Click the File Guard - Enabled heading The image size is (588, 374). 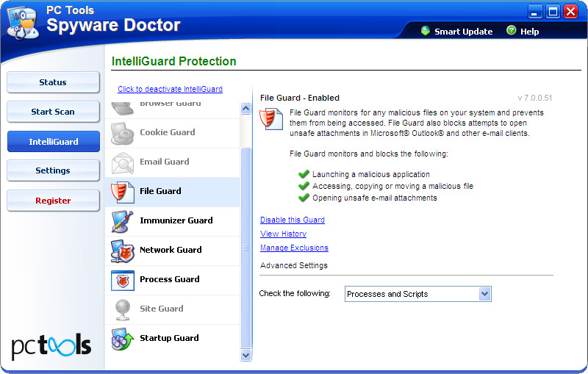pyautogui.click(x=300, y=98)
